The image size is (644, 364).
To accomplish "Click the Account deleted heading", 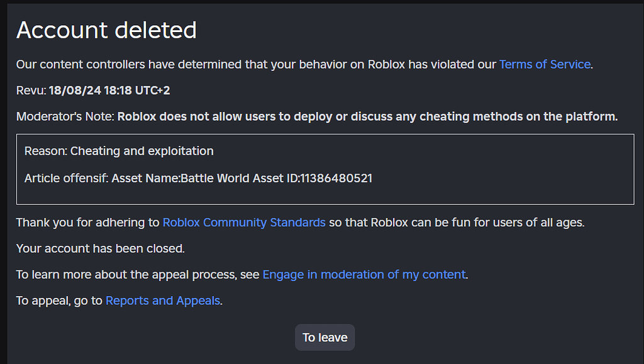I will 106,30.
